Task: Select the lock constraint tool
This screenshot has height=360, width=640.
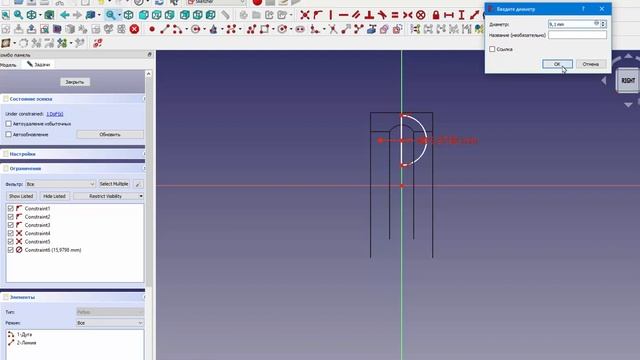Action: [436, 15]
